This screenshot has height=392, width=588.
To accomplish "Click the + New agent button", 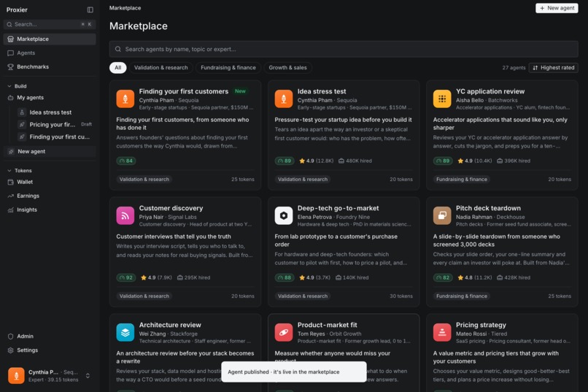I will click(557, 8).
